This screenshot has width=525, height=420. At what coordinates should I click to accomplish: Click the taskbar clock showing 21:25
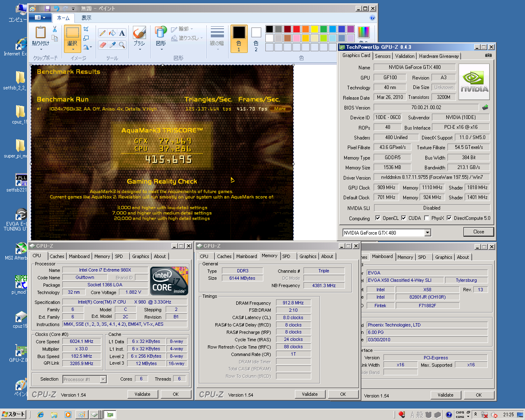(x=508, y=415)
